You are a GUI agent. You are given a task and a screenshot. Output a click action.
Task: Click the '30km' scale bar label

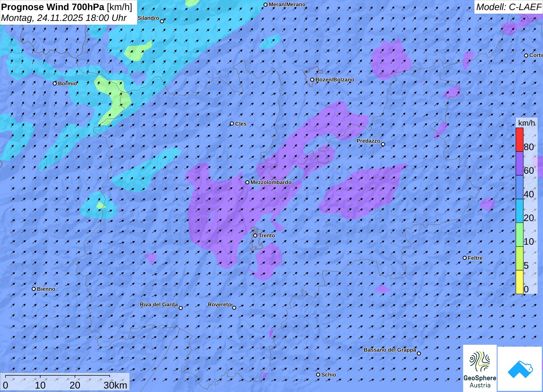pyautogui.click(x=116, y=385)
